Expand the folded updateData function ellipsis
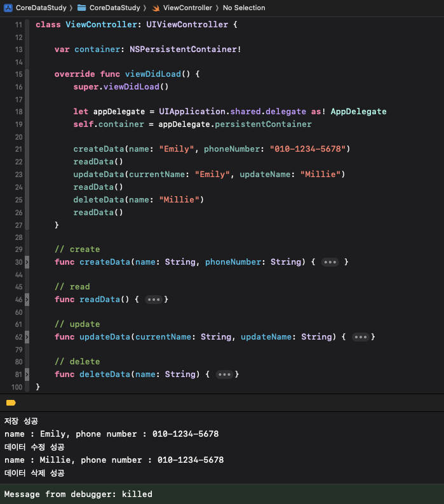This screenshot has width=444, height=504. (360, 337)
